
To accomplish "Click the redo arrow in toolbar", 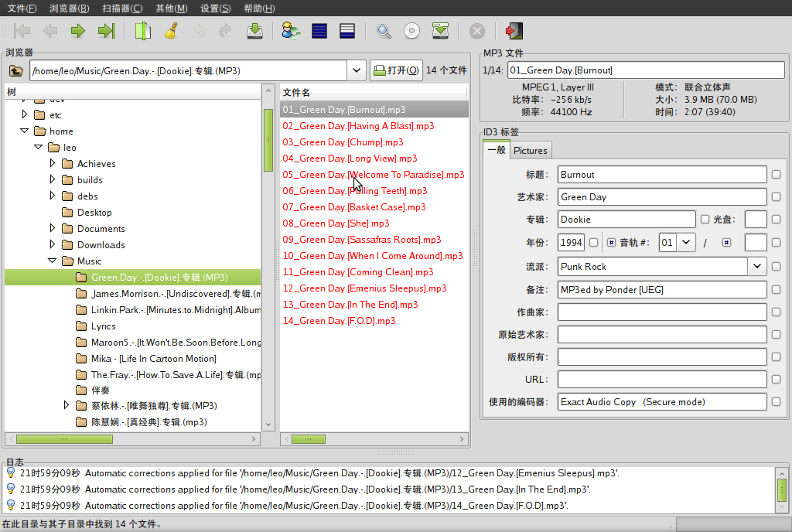I will pos(225,31).
